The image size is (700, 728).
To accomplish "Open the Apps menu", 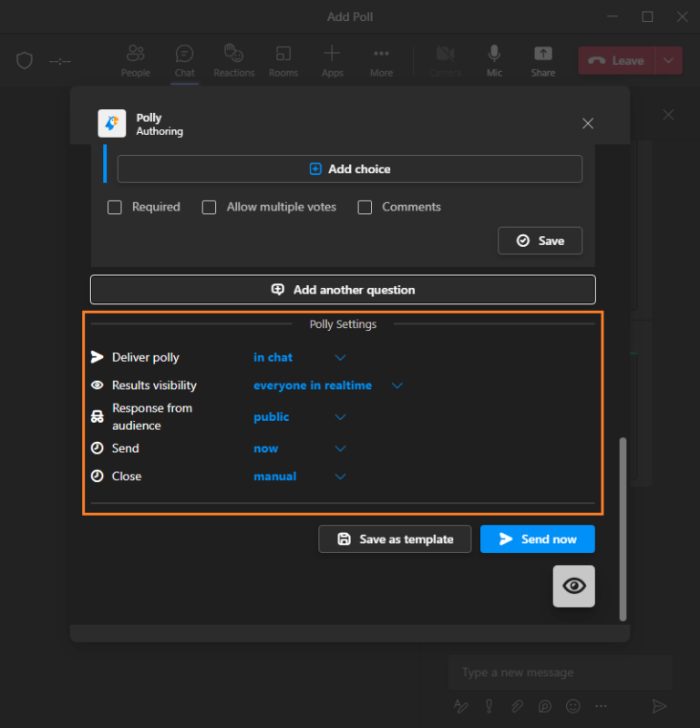I will [332, 61].
